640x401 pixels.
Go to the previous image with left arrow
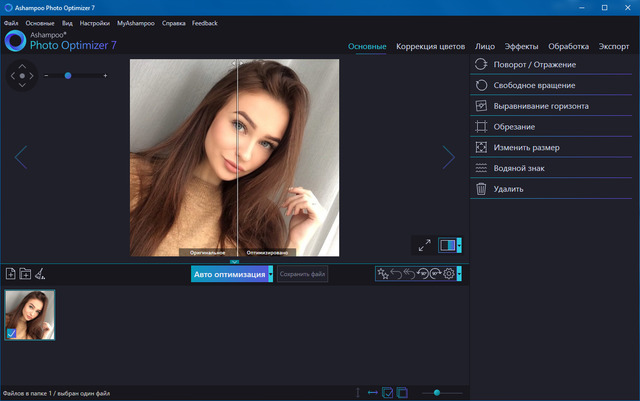point(21,157)
